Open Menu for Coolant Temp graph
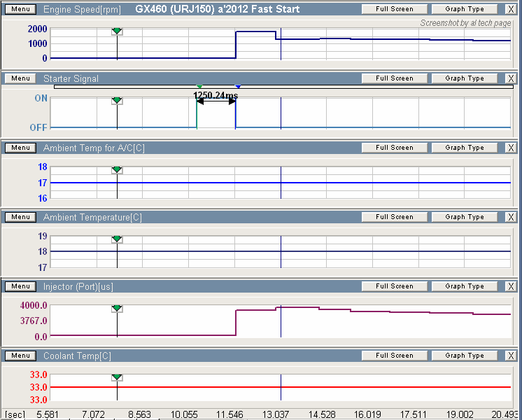The height and width of the screenshot is (420, 522). coord(20,356)
